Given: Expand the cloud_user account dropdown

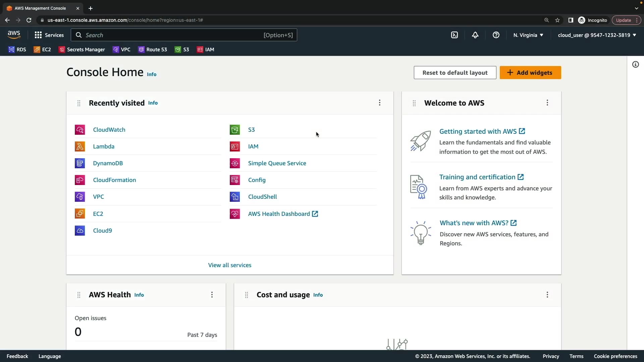Looking at the screenshot, I should coord(597,35).
